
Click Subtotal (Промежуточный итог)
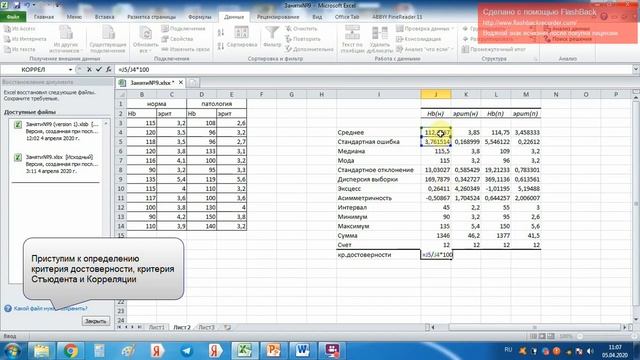click(494, 49)
